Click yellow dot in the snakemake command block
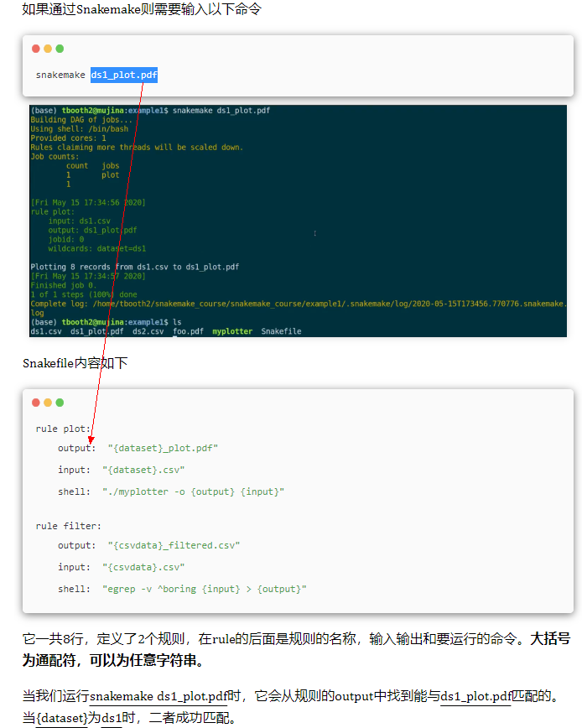The image size is (587, 728). coord(48,49)
